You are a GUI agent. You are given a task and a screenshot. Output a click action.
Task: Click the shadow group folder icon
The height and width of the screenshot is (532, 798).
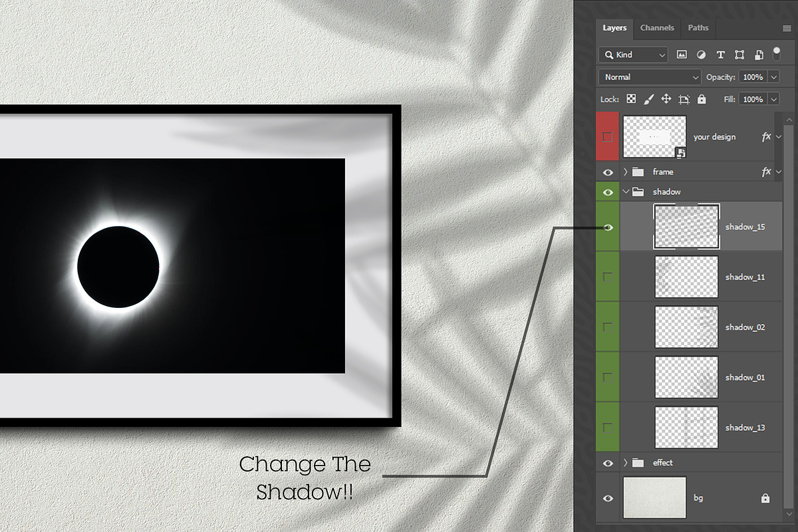click(x=638, y=192)
